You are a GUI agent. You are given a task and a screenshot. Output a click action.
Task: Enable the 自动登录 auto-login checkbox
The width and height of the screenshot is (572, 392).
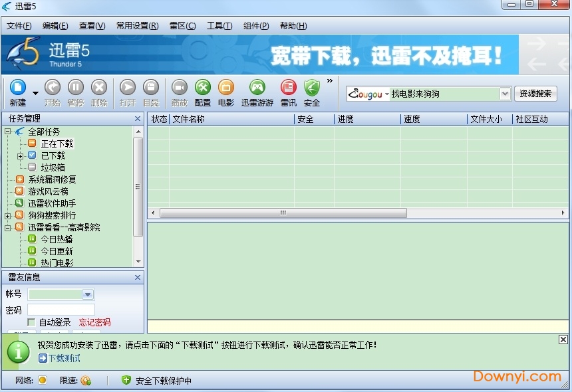(x=31, y=322)
